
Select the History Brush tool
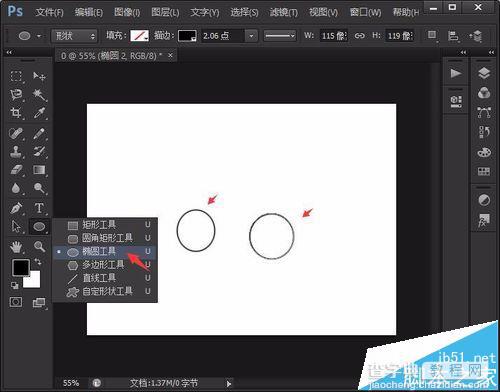(39, 152)
